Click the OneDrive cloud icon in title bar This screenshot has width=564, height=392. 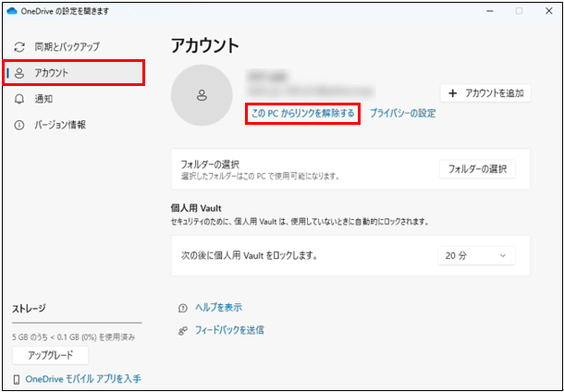click(12, 11)
